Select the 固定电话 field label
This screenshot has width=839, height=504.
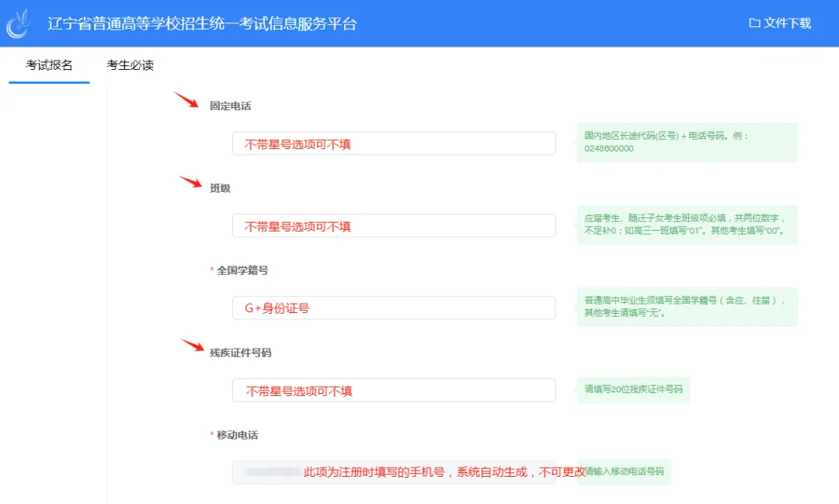pyautogui.click(x=230, y=106)
